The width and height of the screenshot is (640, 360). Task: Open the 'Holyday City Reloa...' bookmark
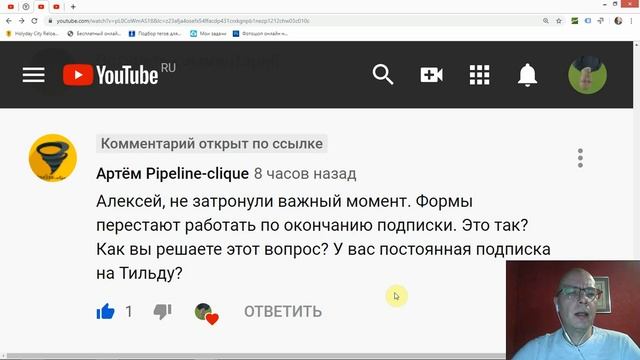32,34
